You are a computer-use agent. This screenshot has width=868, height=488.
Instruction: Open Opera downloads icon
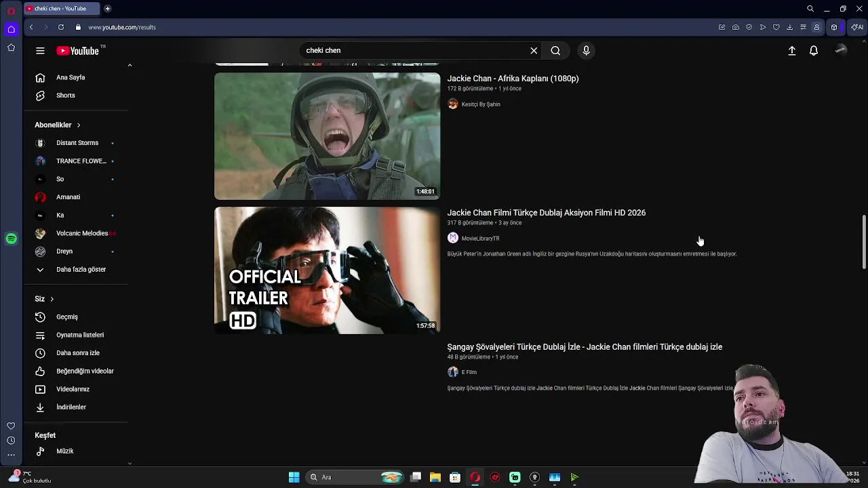tap(789, 27)
